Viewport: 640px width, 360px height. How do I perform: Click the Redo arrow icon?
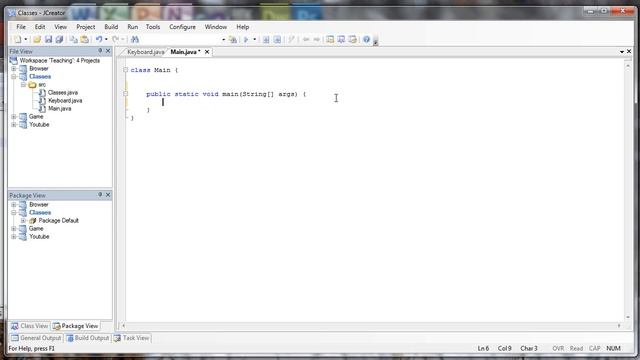(116, 39)
